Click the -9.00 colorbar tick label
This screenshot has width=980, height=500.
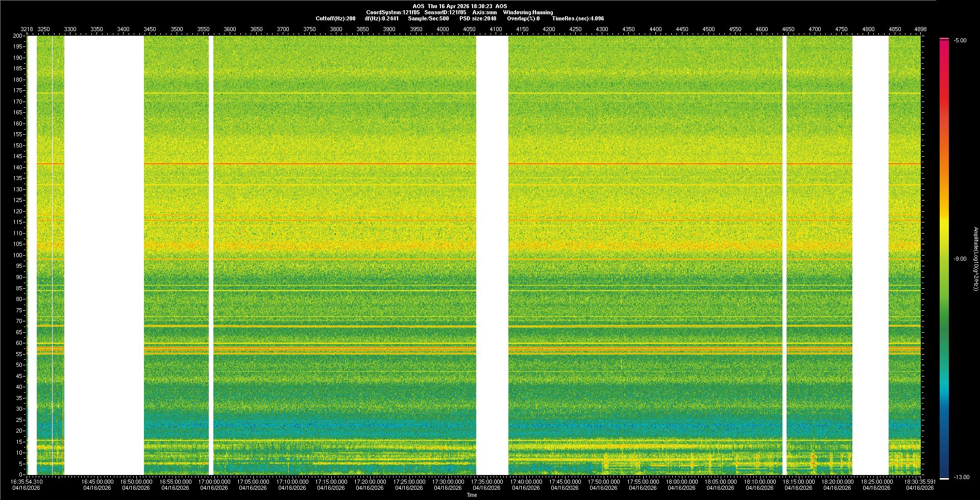960,259
